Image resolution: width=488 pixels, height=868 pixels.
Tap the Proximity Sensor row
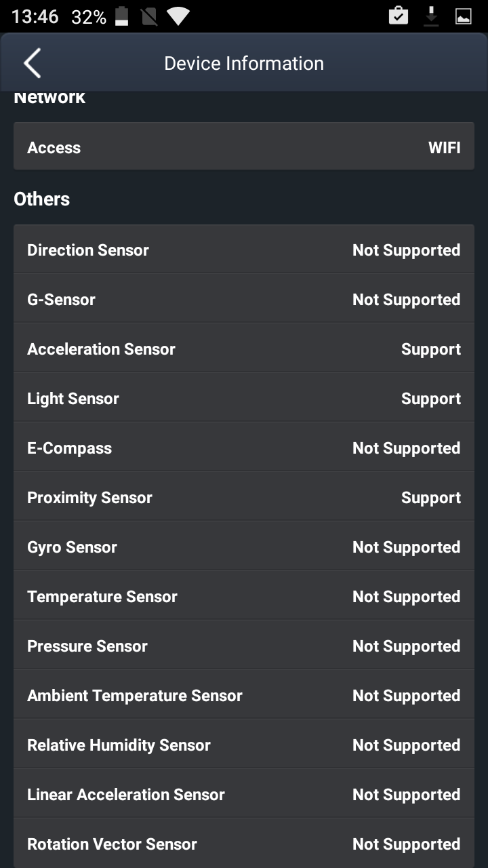point(244,497)
